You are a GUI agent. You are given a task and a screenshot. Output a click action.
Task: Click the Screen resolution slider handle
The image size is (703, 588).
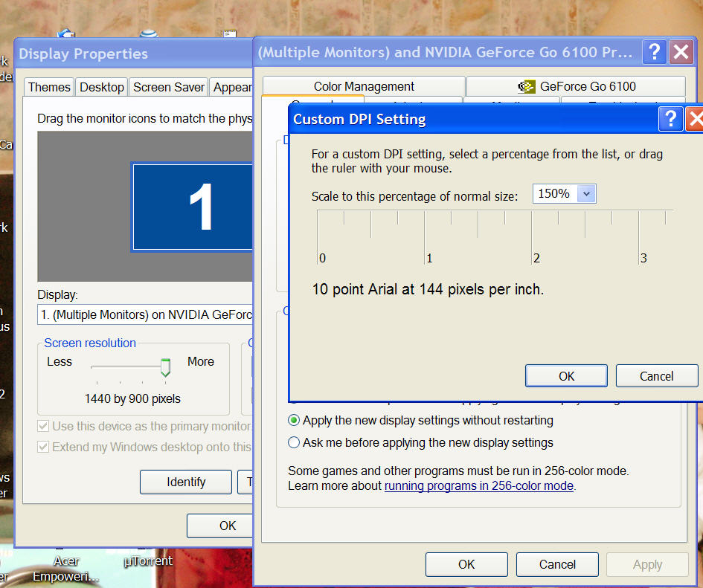pyautogui.click(x=165, y=367)
